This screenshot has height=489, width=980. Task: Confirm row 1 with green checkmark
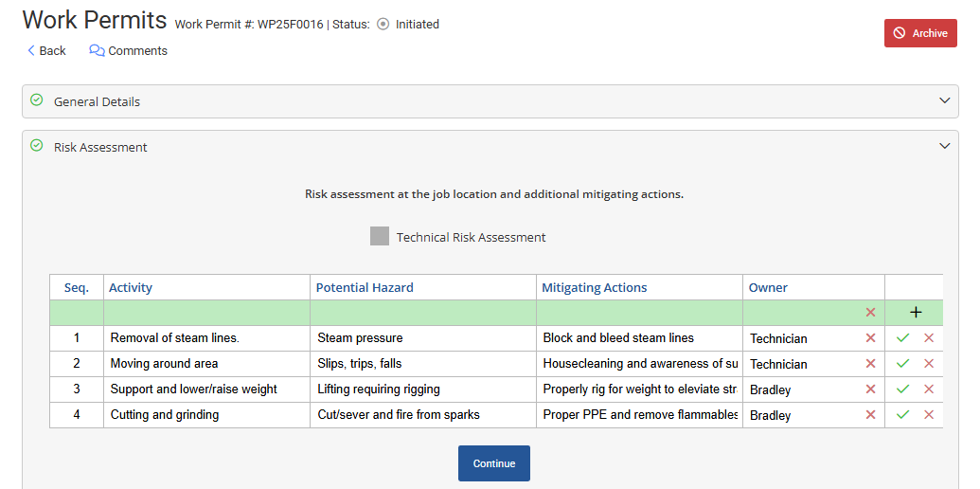click(x=902, y=338)
